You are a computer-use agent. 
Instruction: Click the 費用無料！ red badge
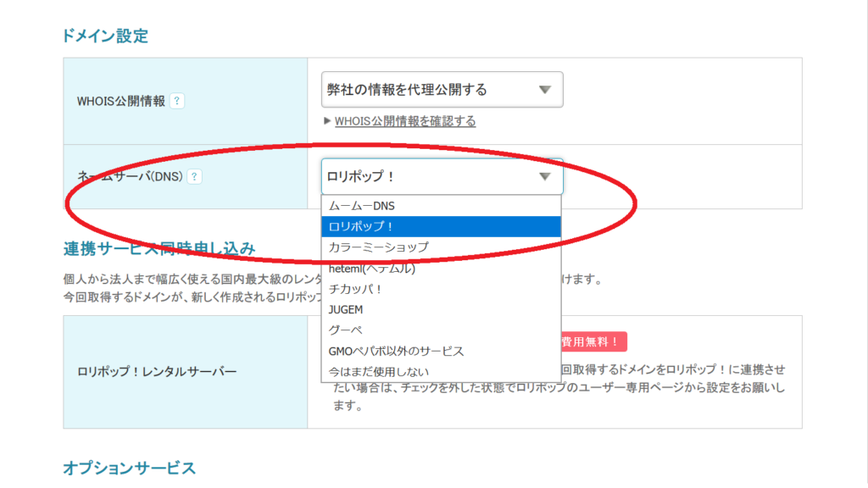[593, 342]
